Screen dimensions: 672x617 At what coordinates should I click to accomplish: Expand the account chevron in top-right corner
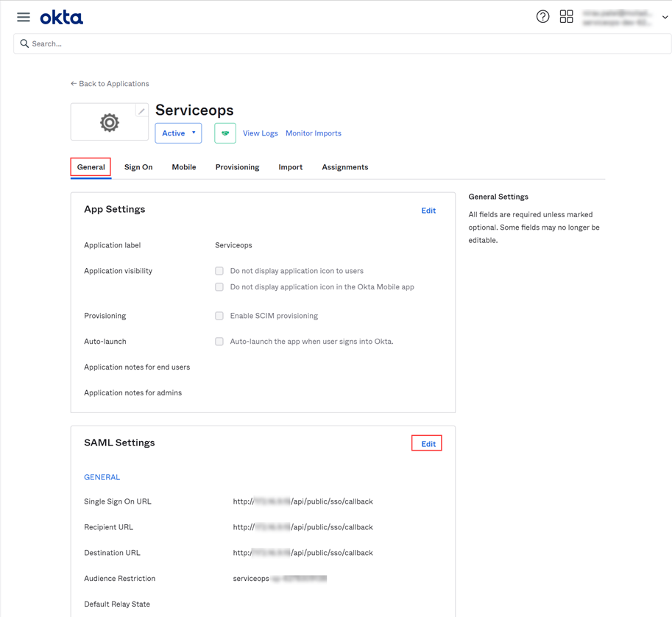tap(665, 17)
